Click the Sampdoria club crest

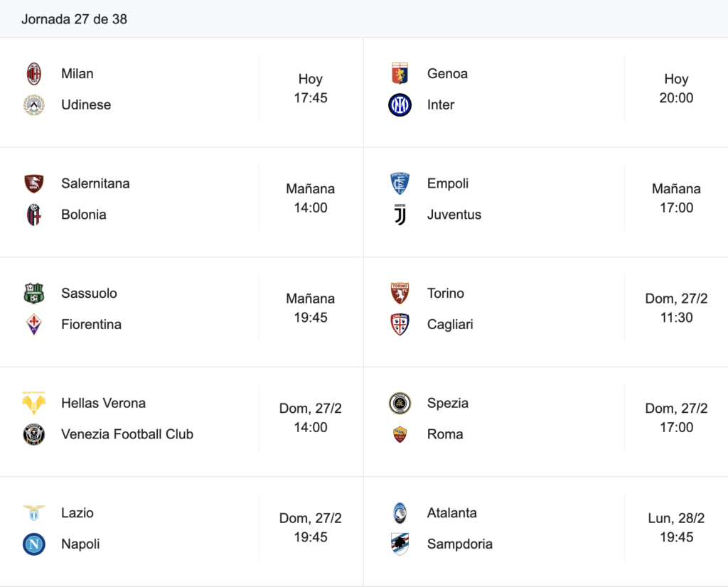400,544
